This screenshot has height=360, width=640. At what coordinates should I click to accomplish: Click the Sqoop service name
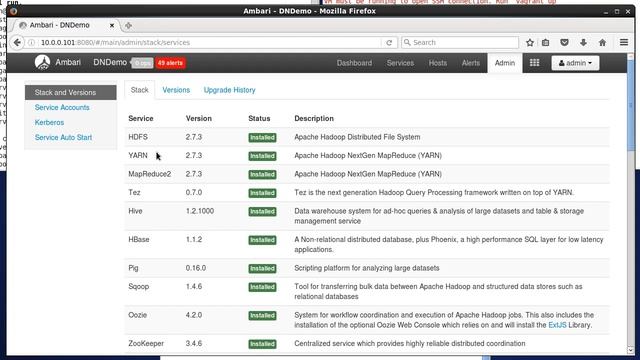click(138, 287)
